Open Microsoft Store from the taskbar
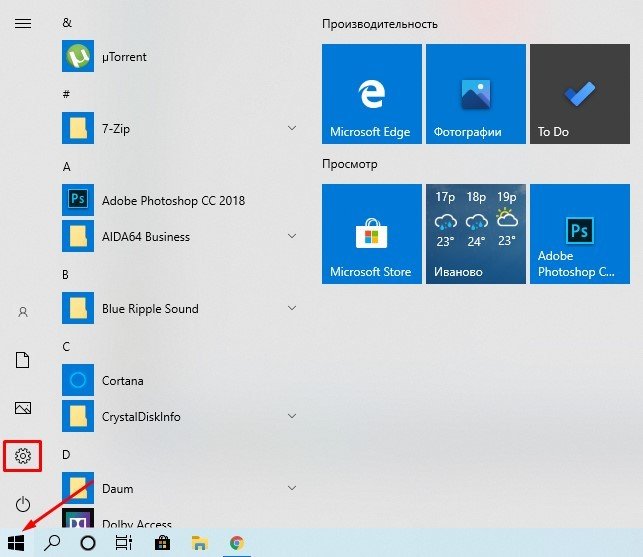 (162, 543)
